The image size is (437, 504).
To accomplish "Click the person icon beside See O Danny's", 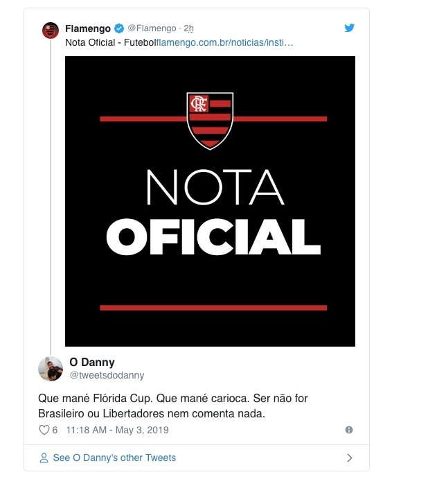I will click(44, 458).
